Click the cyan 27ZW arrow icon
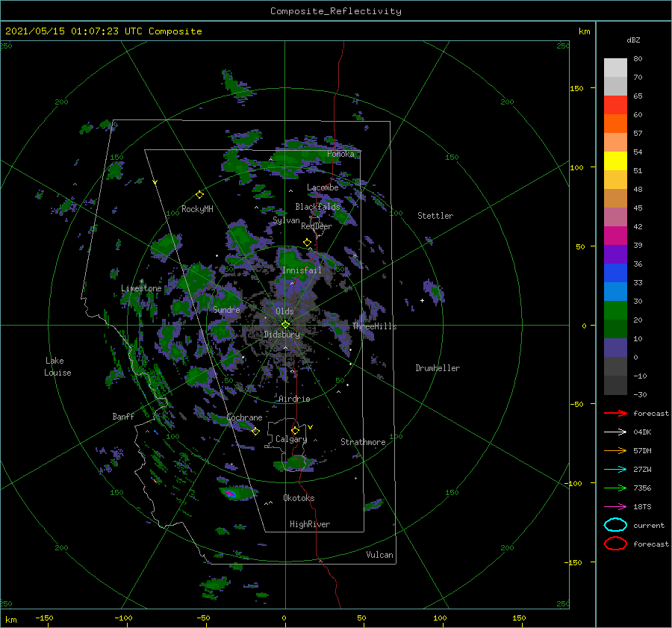Viewport: 672px width, 628px height. [615, 470]
